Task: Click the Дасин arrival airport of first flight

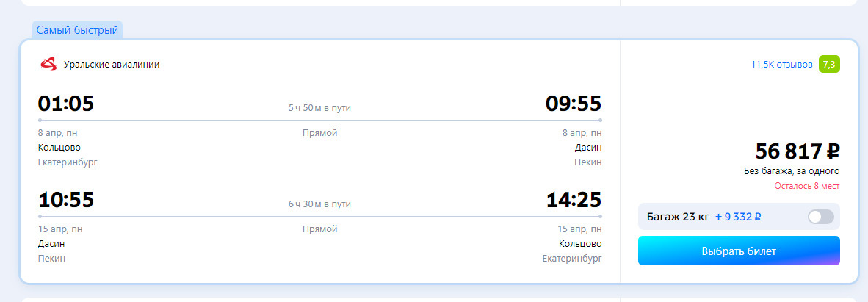Action: tap(588, 148)
